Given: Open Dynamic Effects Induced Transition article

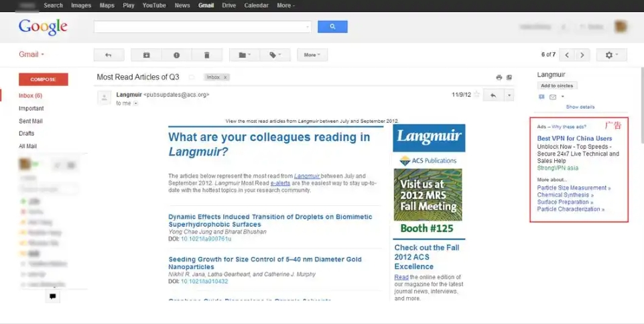Looking at the screenshot, I should (x=270, y=221).
